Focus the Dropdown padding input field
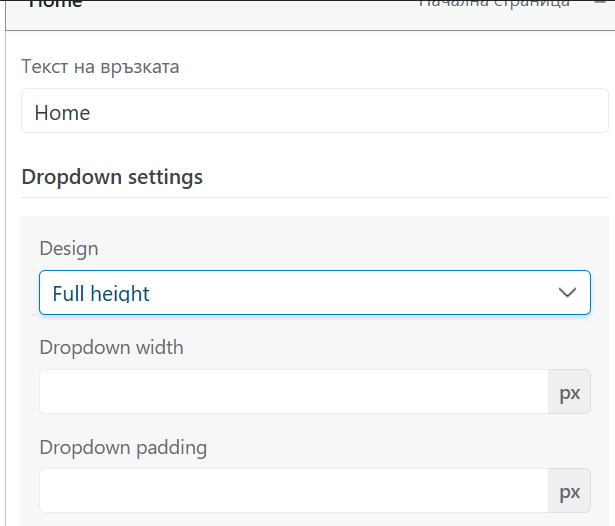 pyautogui.click(x=293, y=491)
